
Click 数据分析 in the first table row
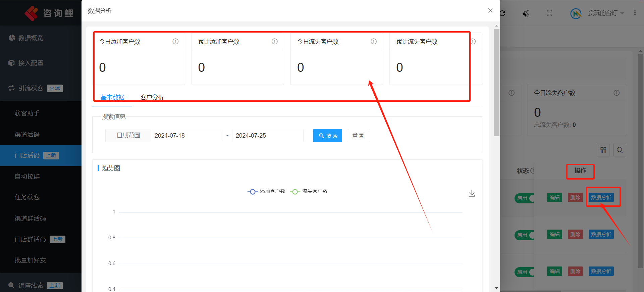coord(601,197)
